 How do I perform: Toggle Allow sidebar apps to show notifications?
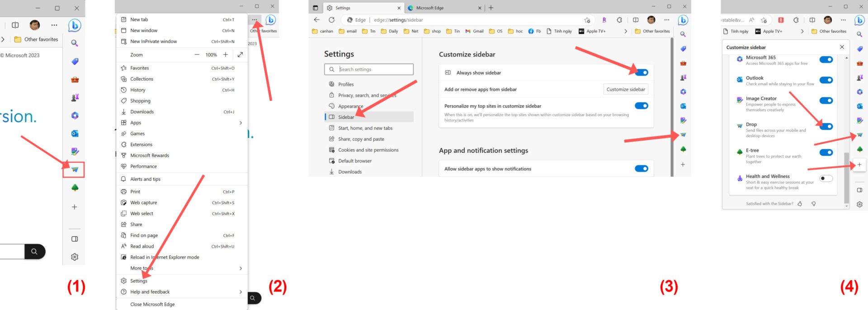point(642,169)
